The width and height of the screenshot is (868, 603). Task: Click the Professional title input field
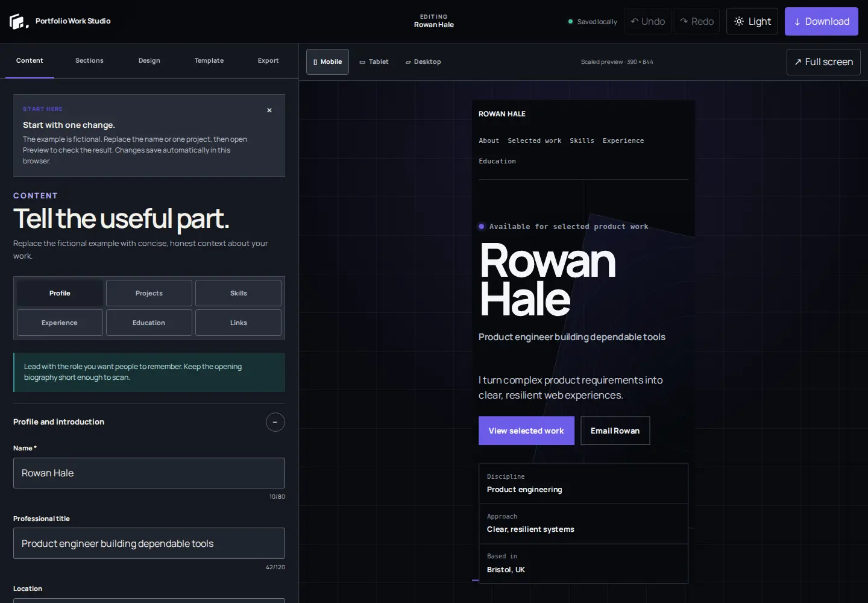pos(149,543)
